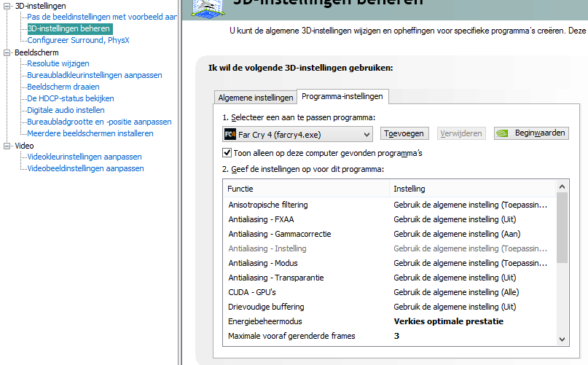The width and height of the screenshot is (588, 365).
Task: Click the 'Verkies optimale prestatie' setting value
Action: pos(449,321)
